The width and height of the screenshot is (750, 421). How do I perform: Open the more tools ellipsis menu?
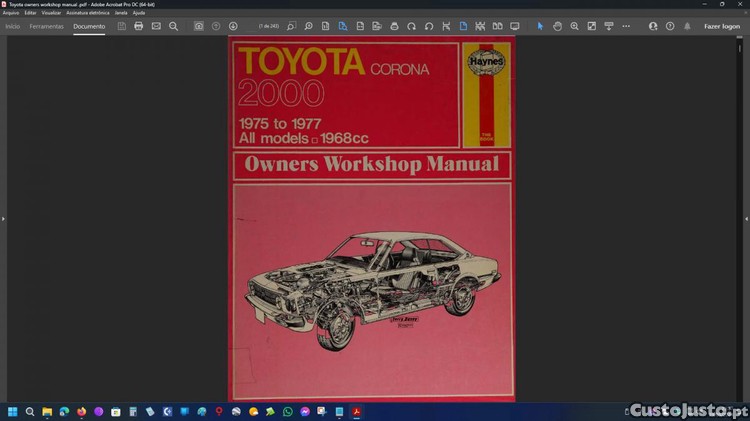(x=626, y=26)
